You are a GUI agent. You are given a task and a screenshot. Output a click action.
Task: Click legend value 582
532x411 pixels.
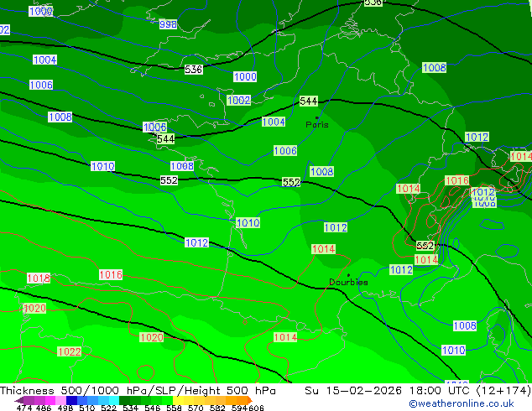tap(217, 408)
